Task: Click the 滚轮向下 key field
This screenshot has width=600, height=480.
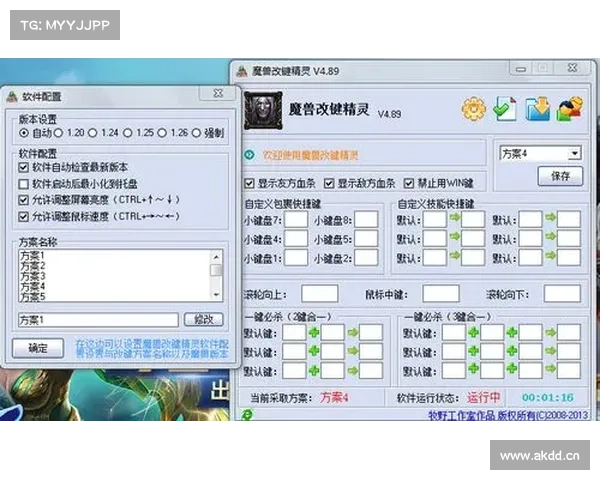Action: coord(562,294)
